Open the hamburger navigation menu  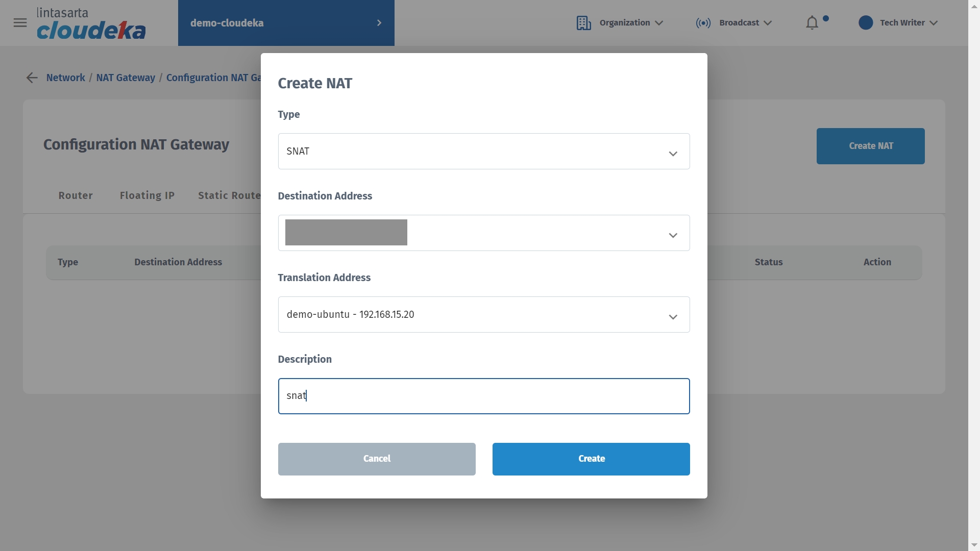(20, 22)
